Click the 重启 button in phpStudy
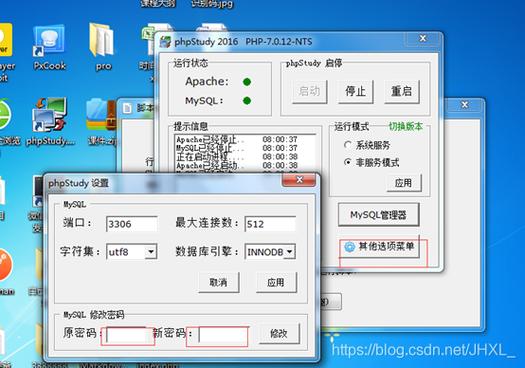Screen dimensions: 525x368 coord(401,91)
